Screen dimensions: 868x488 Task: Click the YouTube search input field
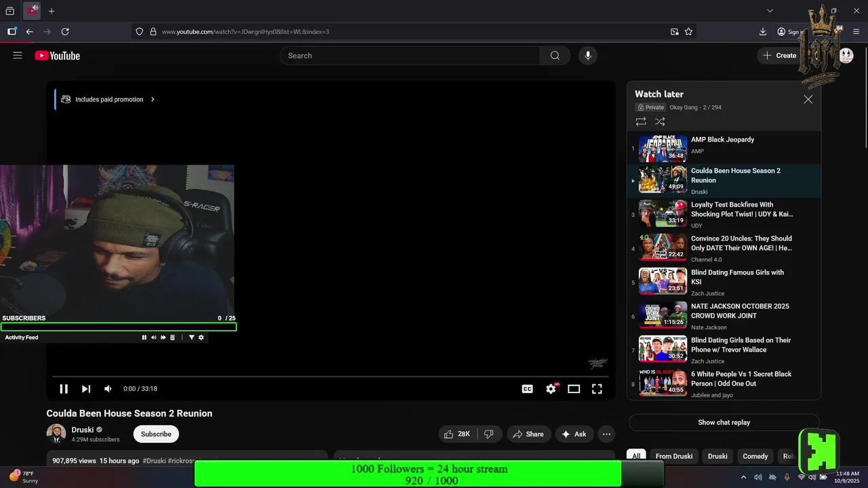coord(410,56)
